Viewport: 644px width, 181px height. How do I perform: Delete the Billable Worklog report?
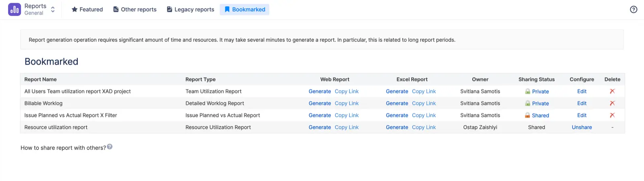612,103
